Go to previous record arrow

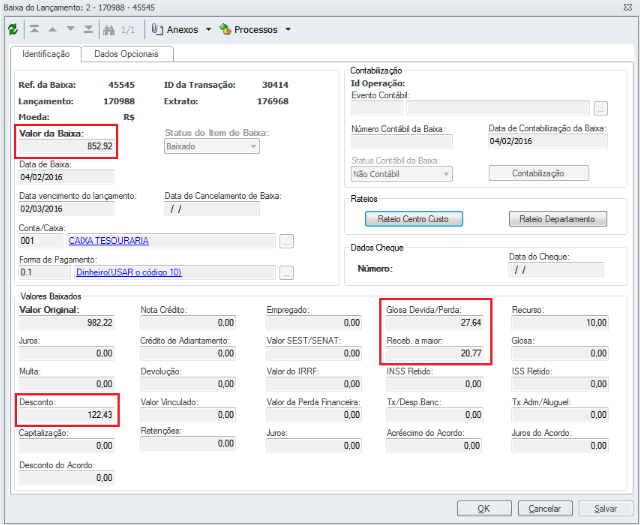pyautogui.click(x=53, y=29)
